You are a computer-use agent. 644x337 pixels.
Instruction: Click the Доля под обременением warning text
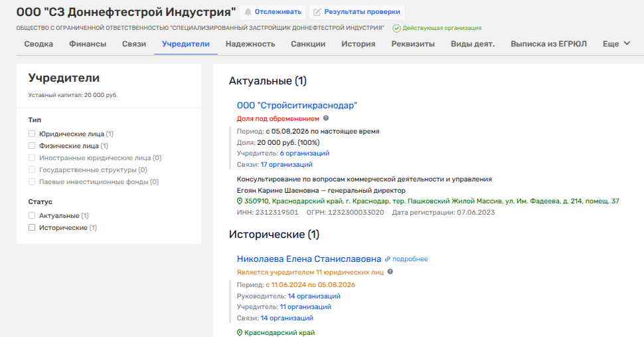[x=278, y=119]
